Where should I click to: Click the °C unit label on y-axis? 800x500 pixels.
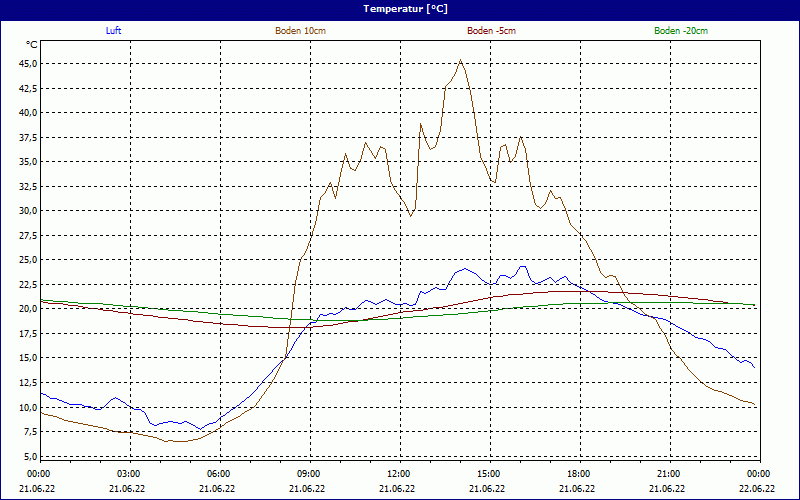click(x=32, y=45)
